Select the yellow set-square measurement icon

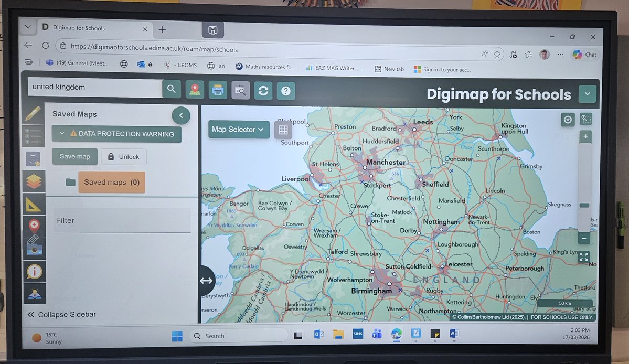pyautogui.click(x=34, y=205)
